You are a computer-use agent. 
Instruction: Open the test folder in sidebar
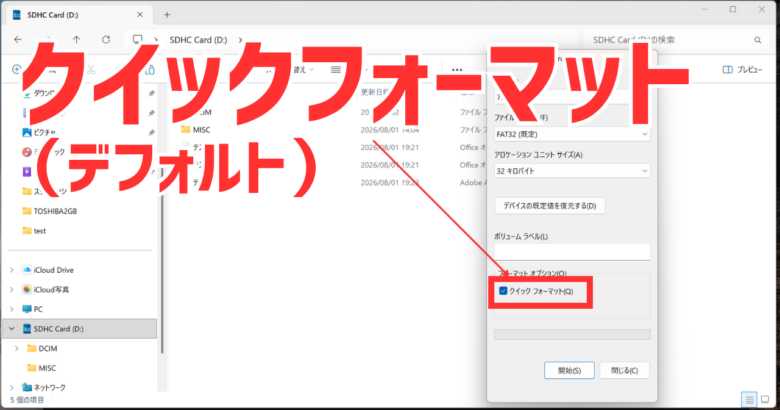coord(39,231)
